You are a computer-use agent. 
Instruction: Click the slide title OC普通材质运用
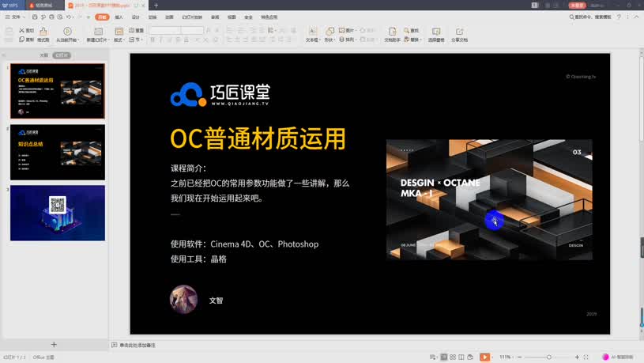point(258,138)
